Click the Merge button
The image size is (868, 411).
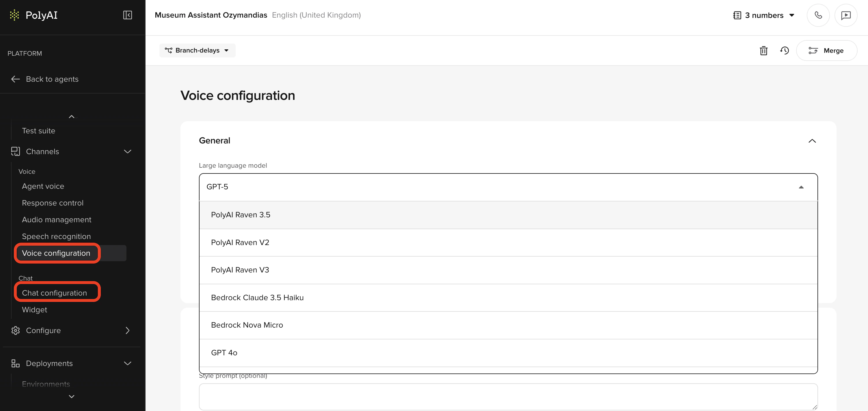point(826,51)
